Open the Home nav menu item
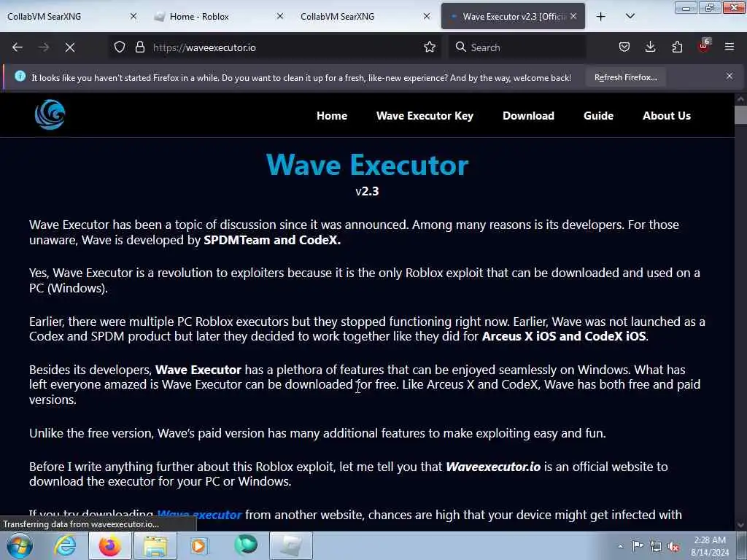 [332, 116]
